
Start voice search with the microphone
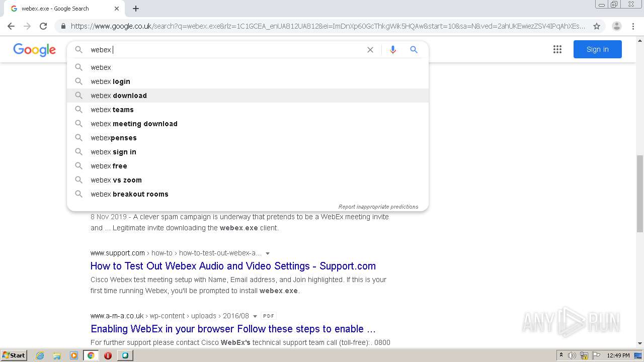click(393, 50)
